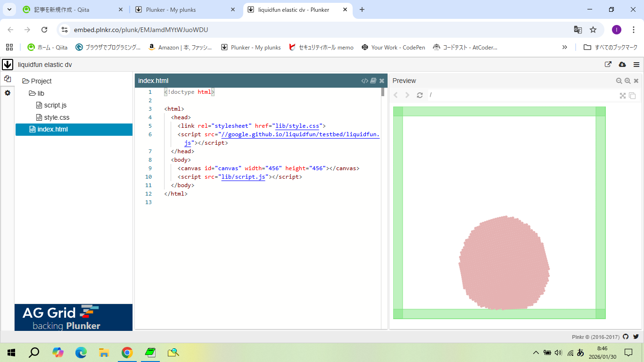Viewport: 644px width, 362px height.
Task: Click the address bar URL
Action: pyautogui.click(x=141, y=30)
